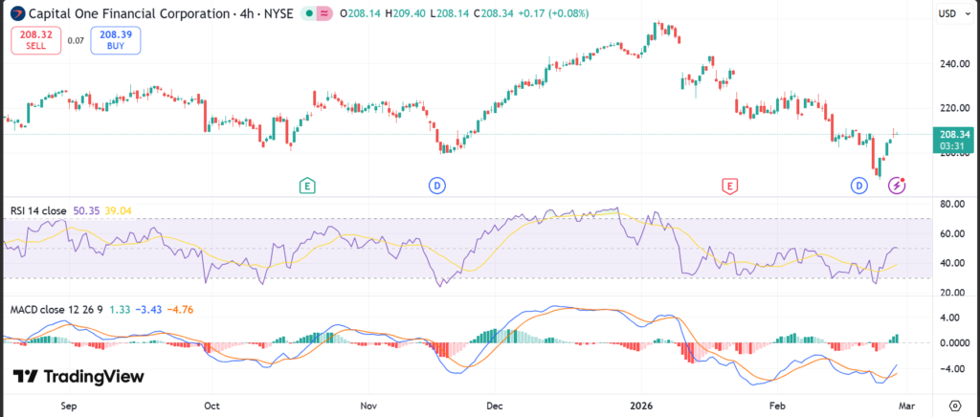Viewport: 980px width, 417px height.
Task: Click the late-February D dividend marker
Action: pyautogui.click(x=858, y=185)
